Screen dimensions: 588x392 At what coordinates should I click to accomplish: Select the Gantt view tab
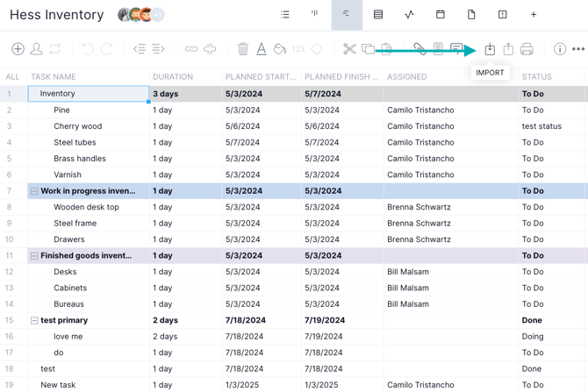347,15
